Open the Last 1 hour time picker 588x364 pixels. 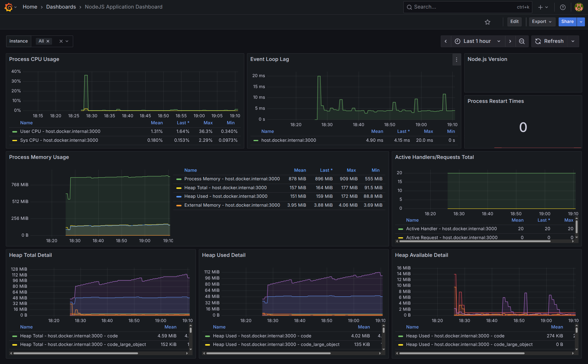tap(477, 41)
